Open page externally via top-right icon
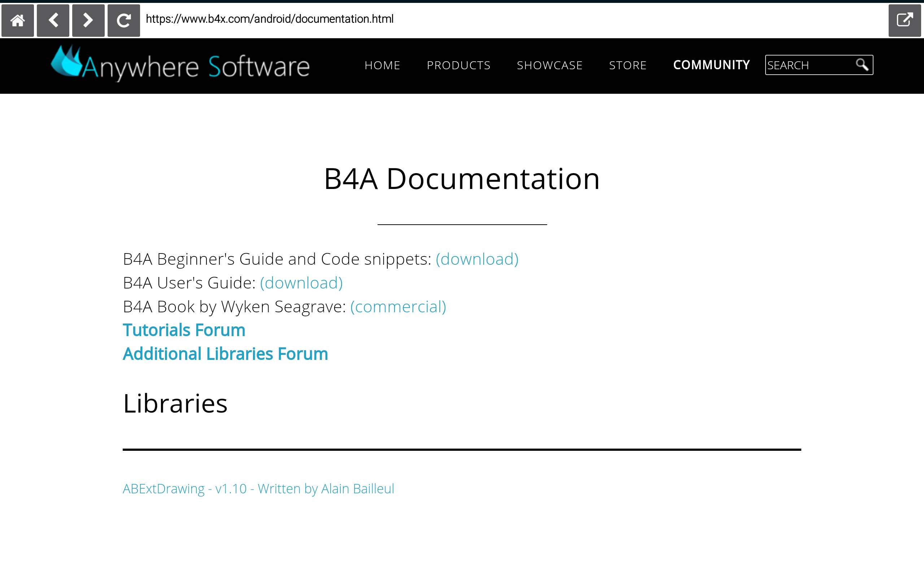This screenshot has height=577, width=924. pos(904,20)
